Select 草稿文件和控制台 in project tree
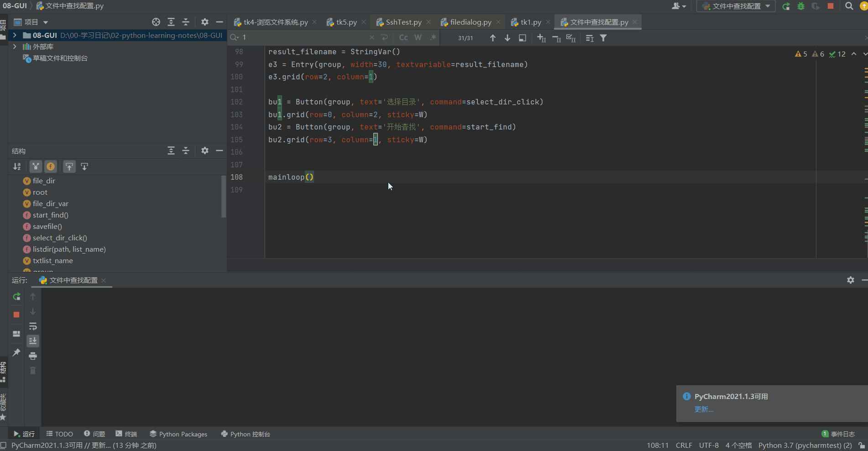 pyautogui.click(x=60, y=58)
